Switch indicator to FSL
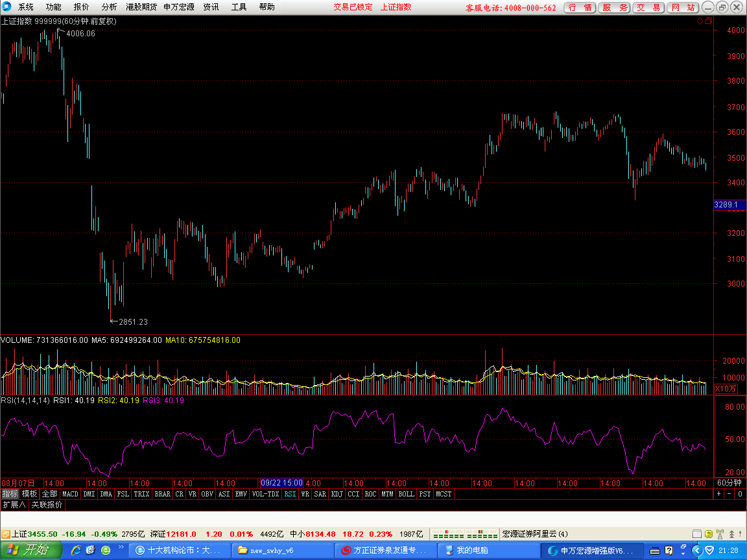The width and height of the screenshot is (747, 560). coord(123,494)
